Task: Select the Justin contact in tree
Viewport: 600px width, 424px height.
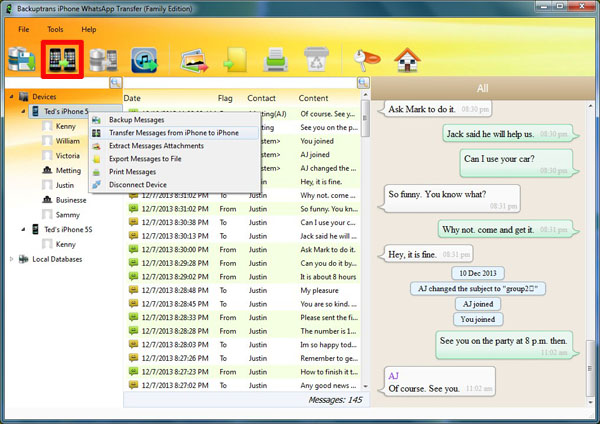Action: pos(65,185)
